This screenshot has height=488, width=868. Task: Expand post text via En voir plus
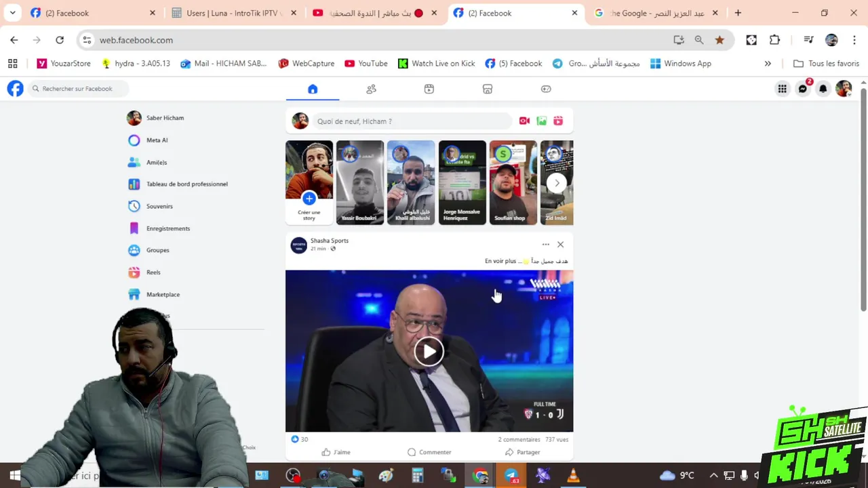[x=500, y=261]
